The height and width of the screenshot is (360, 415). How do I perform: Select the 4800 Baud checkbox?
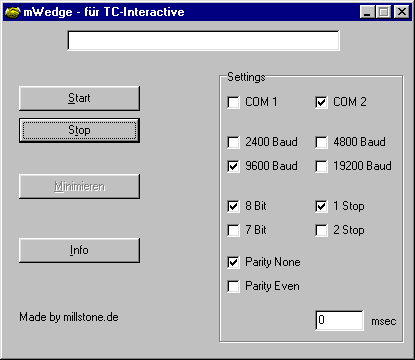[x=321, y=142]
